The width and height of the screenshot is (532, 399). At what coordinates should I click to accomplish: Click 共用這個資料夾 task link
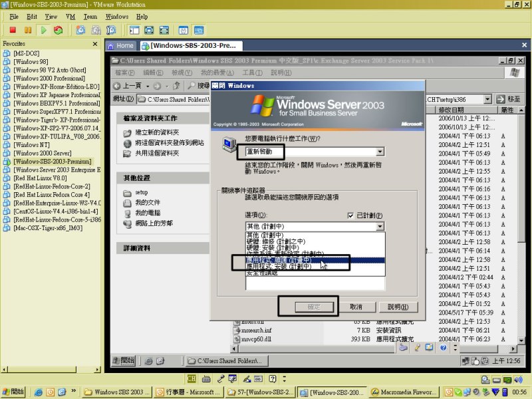[x=157, y=153]
